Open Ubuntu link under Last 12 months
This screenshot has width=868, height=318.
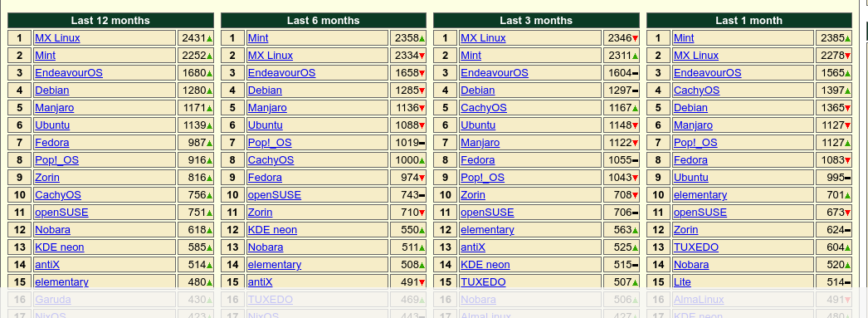[x=52, y=125]
